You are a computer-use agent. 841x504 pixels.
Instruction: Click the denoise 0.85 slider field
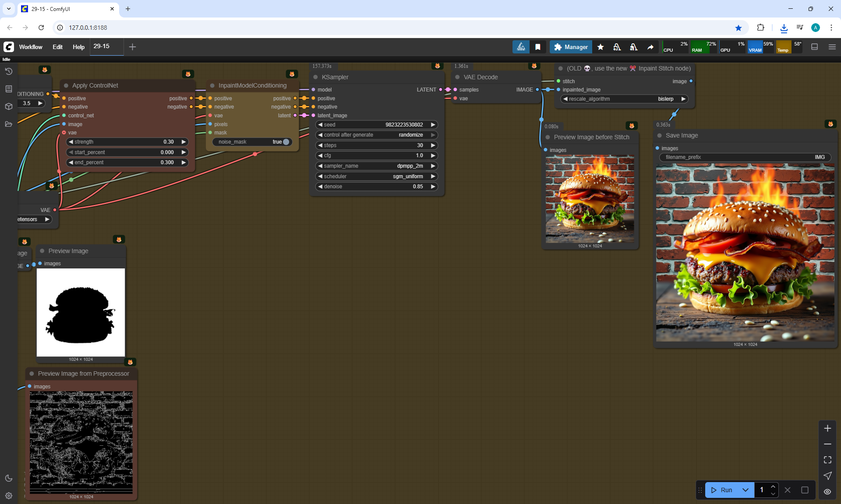(377, 187)
